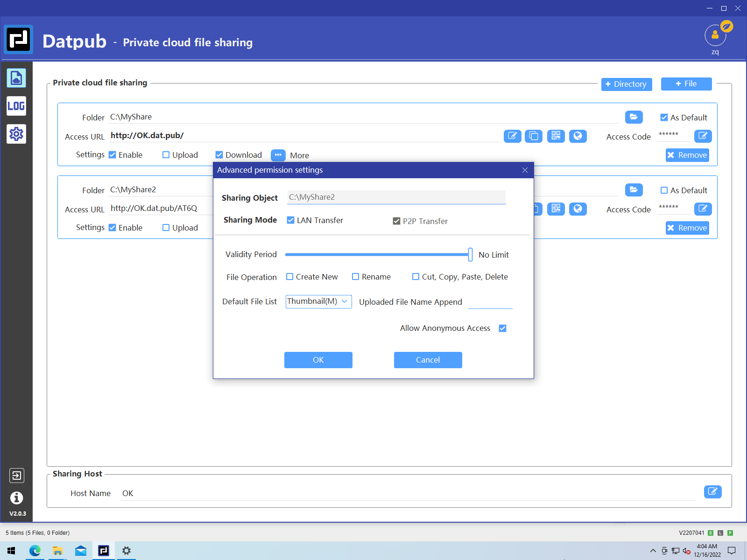This screenshot has width=747, height=560.
Task: Add a new shared File
Action: coord(686,84)
